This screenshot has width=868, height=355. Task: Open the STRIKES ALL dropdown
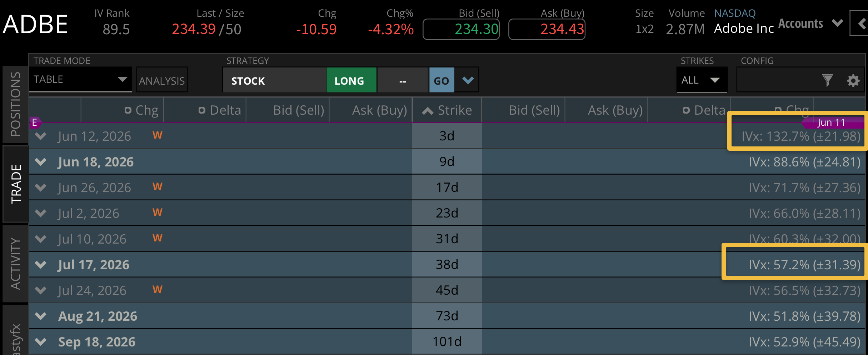[x=702, y=80]
